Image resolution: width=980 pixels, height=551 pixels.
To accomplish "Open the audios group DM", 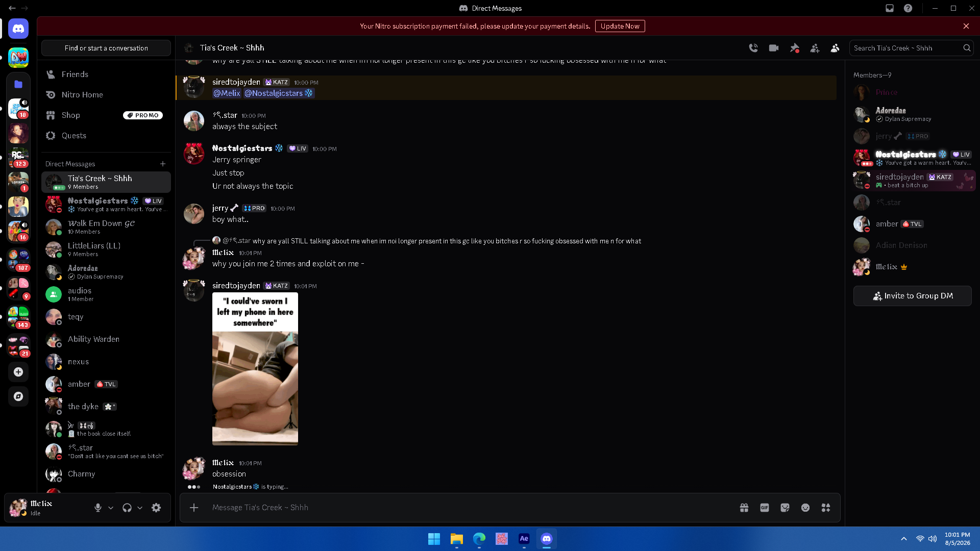I will pyautogui.click(x=106, y=294).
